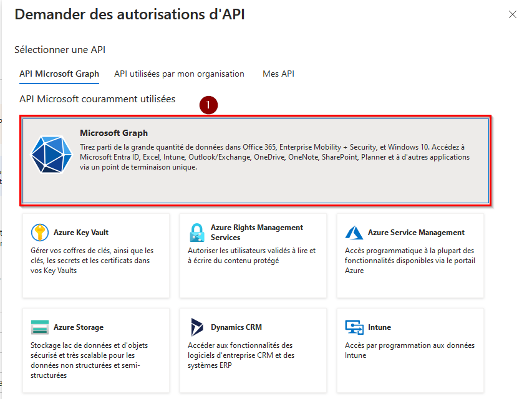Click the Azure Storage icon

pyautogui.click(x=39, y=327)
